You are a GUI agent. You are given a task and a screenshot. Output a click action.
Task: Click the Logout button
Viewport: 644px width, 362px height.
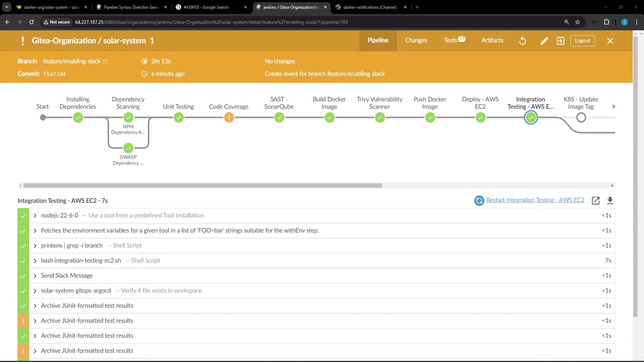click(582, 41)
